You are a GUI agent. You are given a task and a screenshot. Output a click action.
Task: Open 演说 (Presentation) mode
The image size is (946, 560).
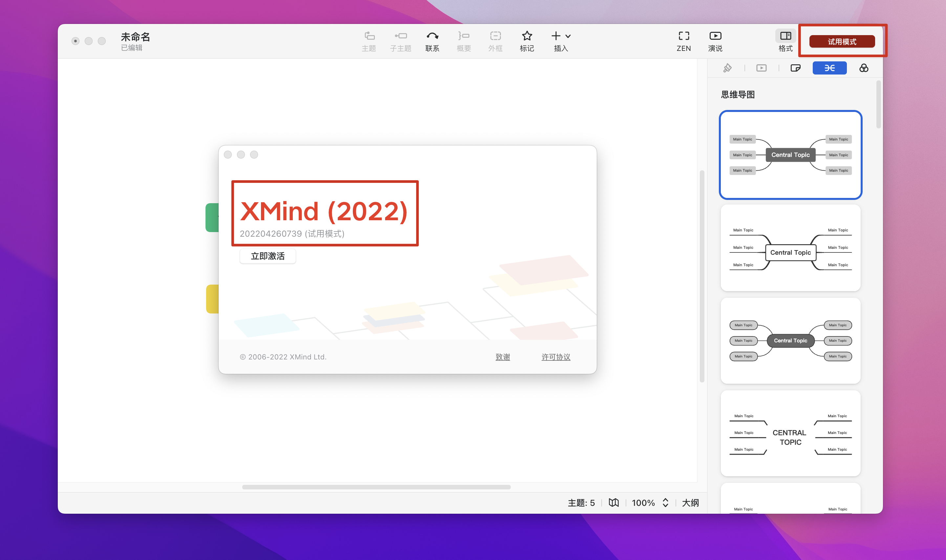pyautogui.click(x=715, y=41)
